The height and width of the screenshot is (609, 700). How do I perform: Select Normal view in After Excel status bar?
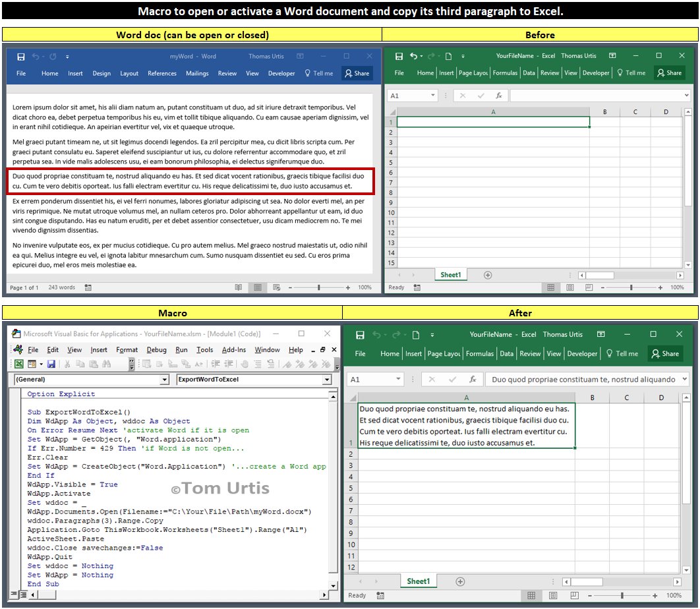(x=531, y=595)
